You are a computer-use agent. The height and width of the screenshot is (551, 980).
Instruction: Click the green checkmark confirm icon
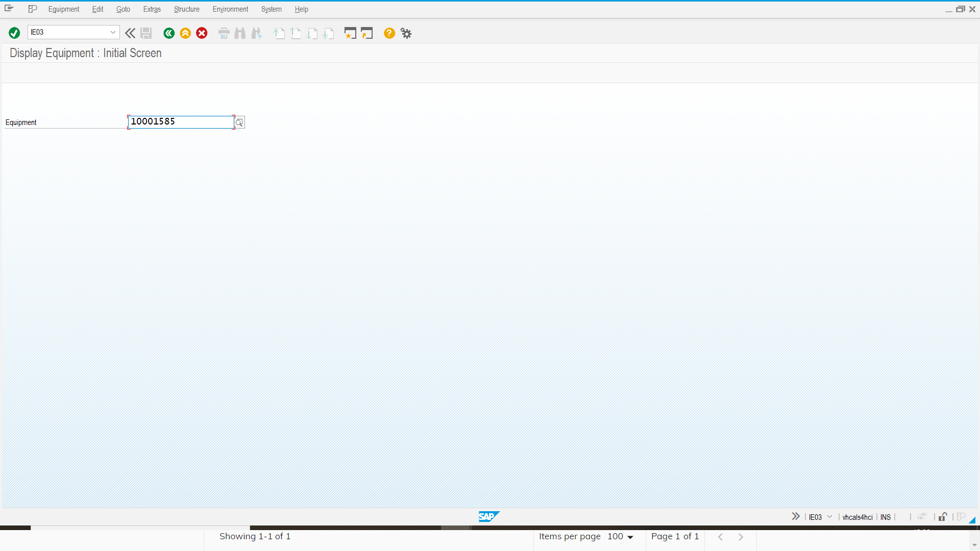(14, 32)
